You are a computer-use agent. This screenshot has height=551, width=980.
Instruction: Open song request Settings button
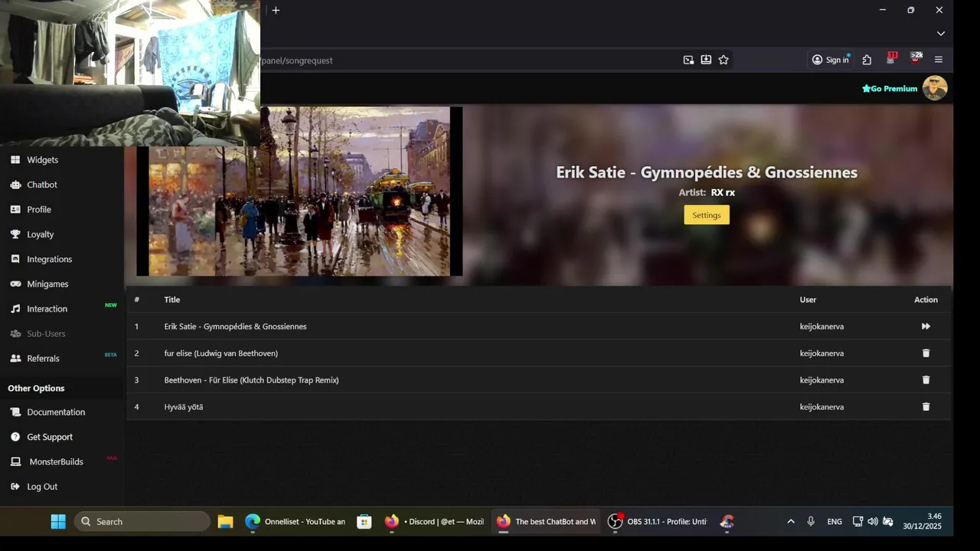tap(707, 215)
